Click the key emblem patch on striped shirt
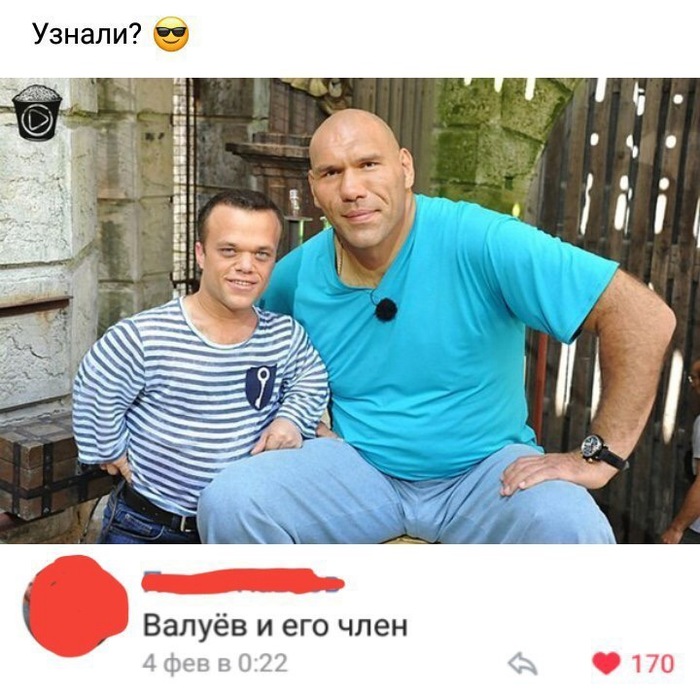 pyautogui.click(x=260, y=387)
